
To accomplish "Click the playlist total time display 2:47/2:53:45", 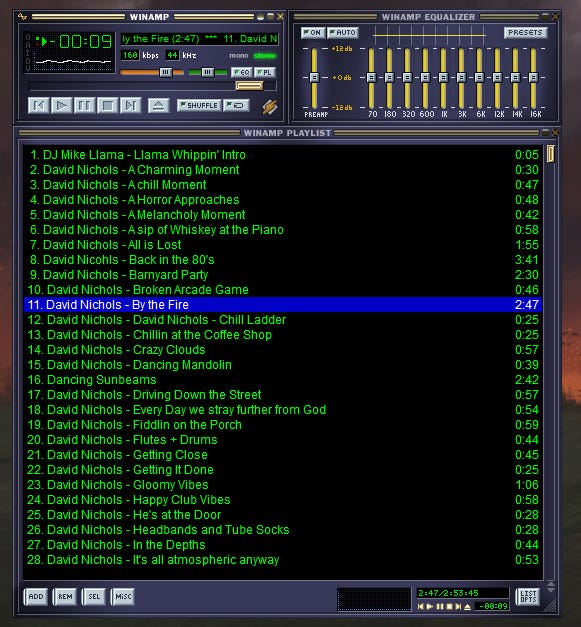I will (462, 593).
